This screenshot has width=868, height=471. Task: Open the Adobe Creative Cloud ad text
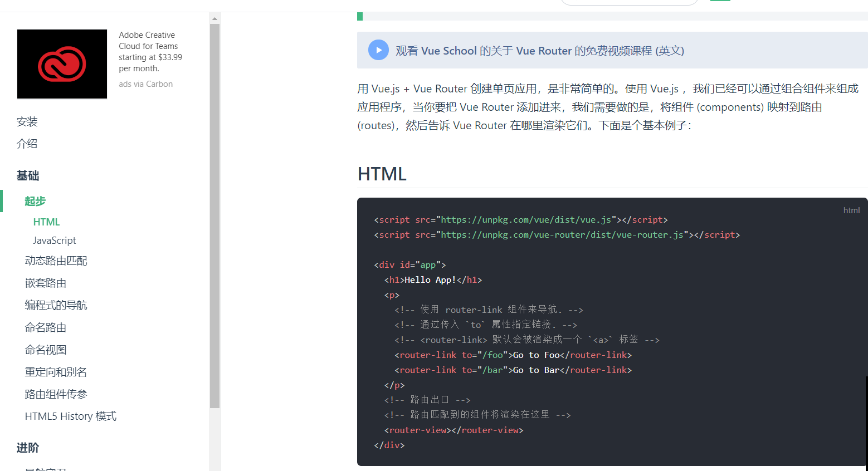point(150,52)
